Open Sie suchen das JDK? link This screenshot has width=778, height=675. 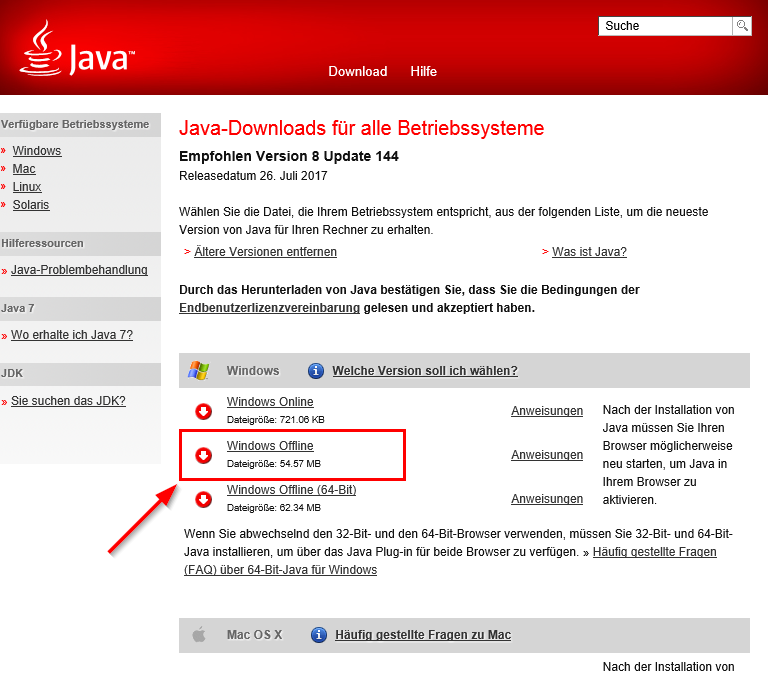coord(68,401)
